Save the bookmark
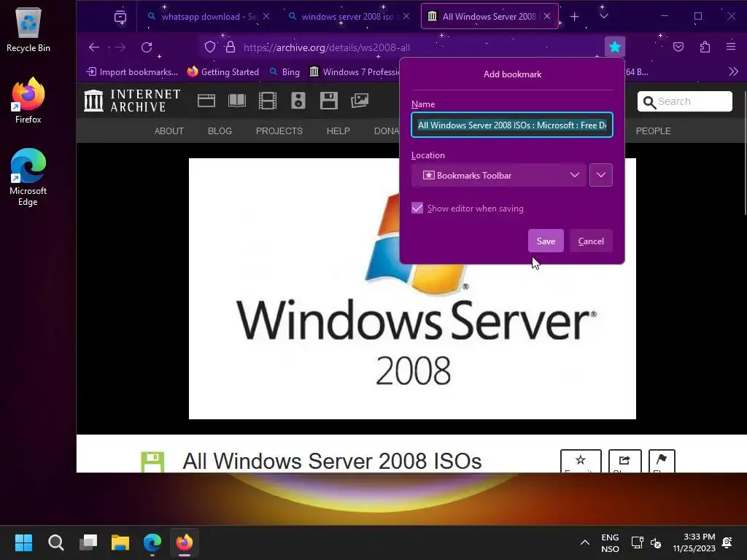The width and height of the screenshot is (747, 560). click(x=546, y=241)
